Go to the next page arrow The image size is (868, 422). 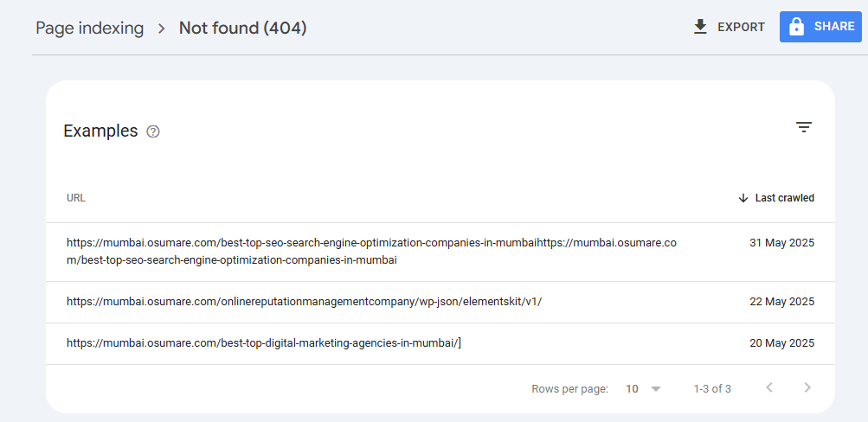[x=807, y=387]
